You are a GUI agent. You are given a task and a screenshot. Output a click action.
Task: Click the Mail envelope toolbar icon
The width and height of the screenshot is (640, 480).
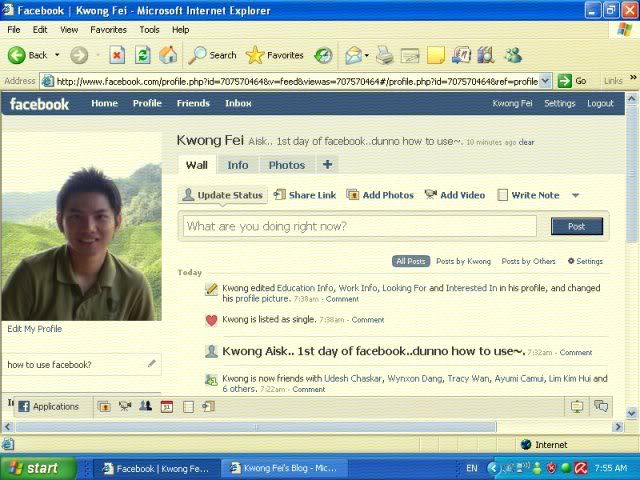[x=353, y=55]
